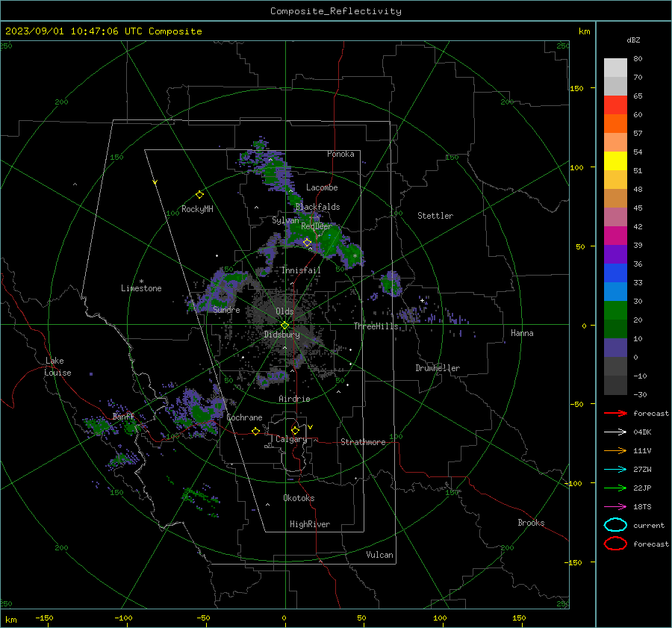Image resolution: width=672 pixels, height=628 pixels.
Task: Click the yellow diamond marker beside RockyMH
Action: tap(199, 195)
